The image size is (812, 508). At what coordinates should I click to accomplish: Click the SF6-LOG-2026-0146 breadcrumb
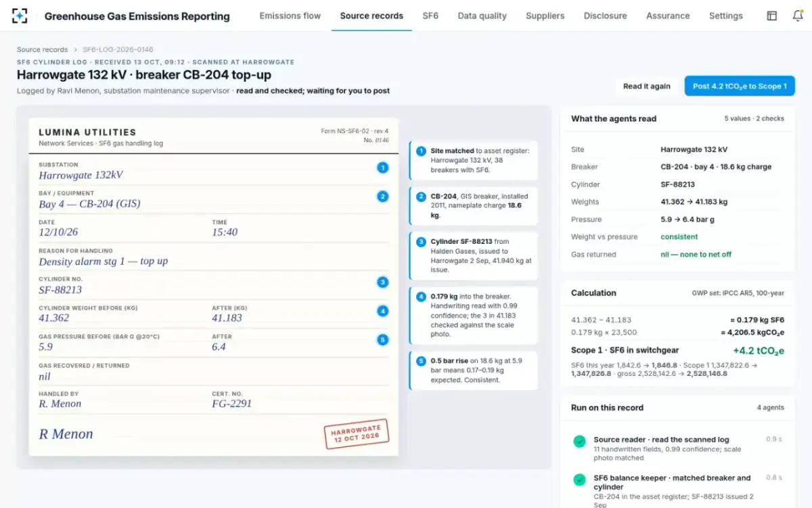coord(118,49)
